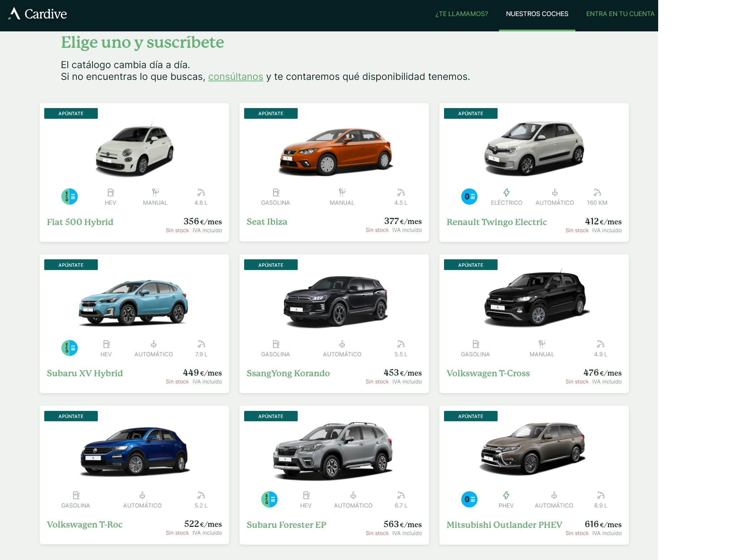Click the automatic gearbox icon on SsangYong Korando
Image resolution: width=731 pixels, height=560 pixels.
coord(342,344)
